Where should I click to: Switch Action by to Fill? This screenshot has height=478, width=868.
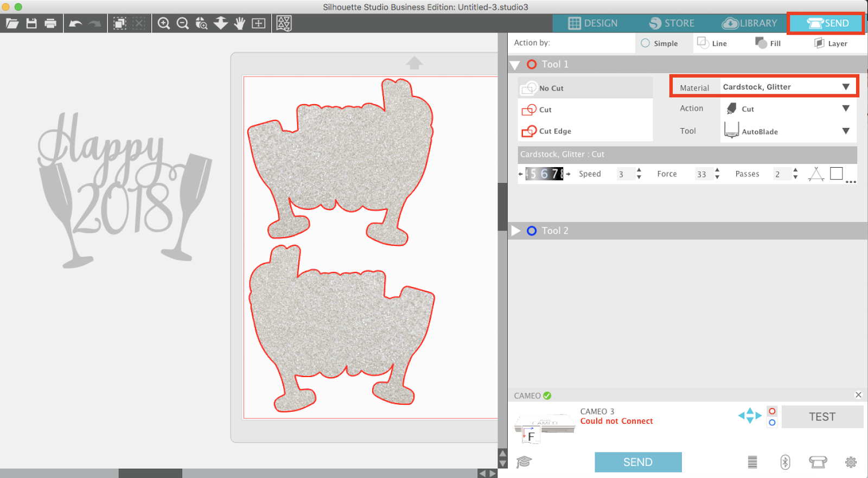(x=768, y=43)
